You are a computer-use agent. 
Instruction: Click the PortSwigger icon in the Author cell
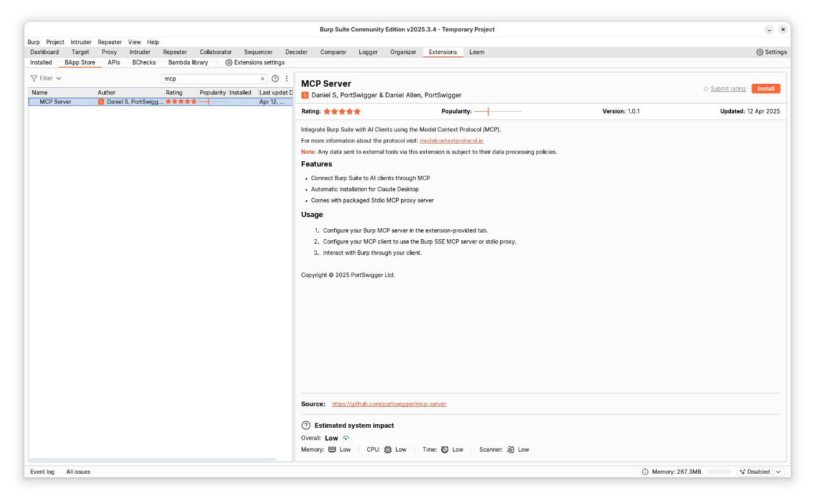101,102
